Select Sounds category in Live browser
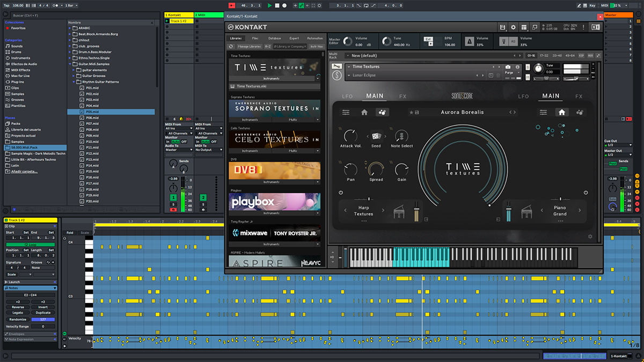The image size is (644, 362). 17,46
